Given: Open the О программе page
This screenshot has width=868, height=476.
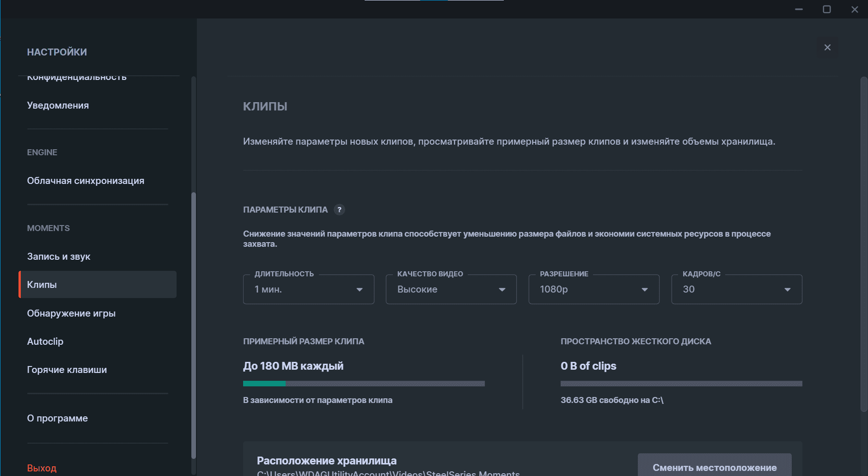Looking at the screenshot, I should [x=57, y=418].
